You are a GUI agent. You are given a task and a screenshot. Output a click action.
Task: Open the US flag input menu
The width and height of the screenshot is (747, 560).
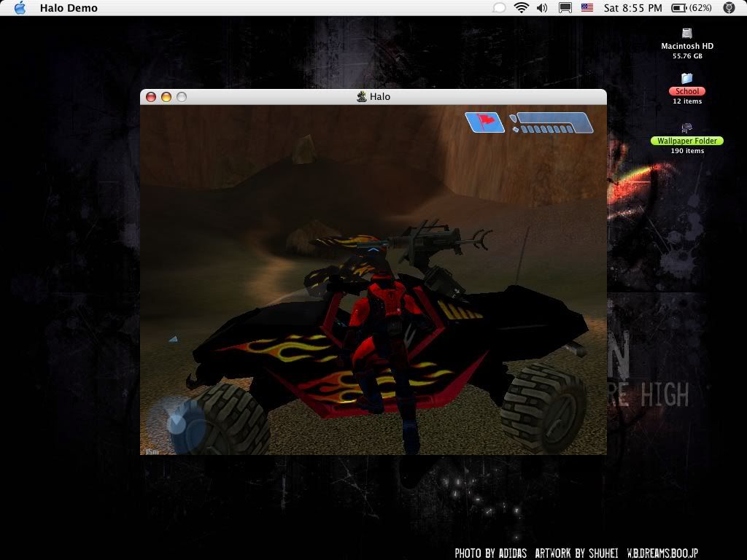[587, 7]
